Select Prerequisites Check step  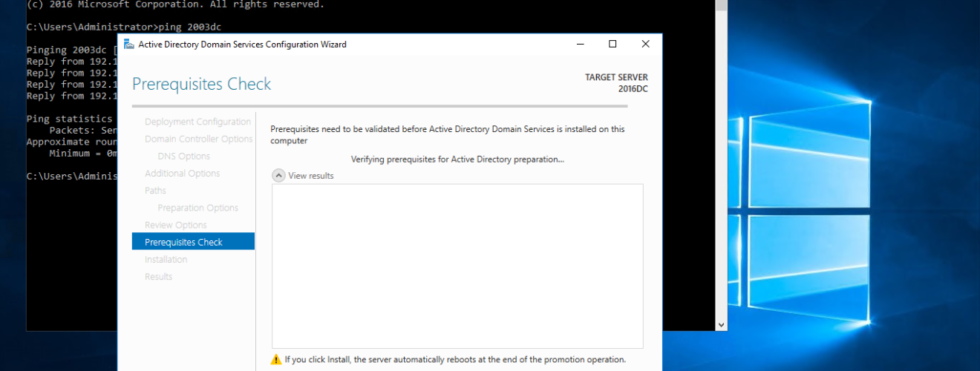click(193, 242)
